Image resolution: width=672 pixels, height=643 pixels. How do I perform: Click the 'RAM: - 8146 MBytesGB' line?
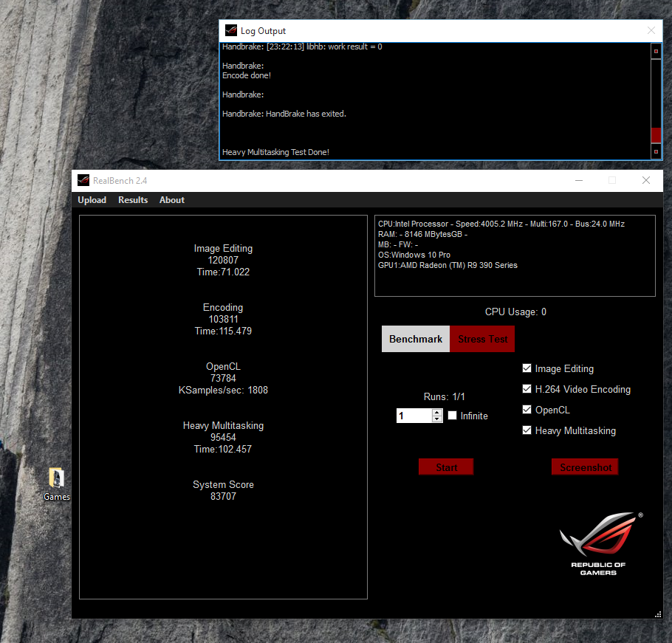pyautogui.click(x=422, y=234)
